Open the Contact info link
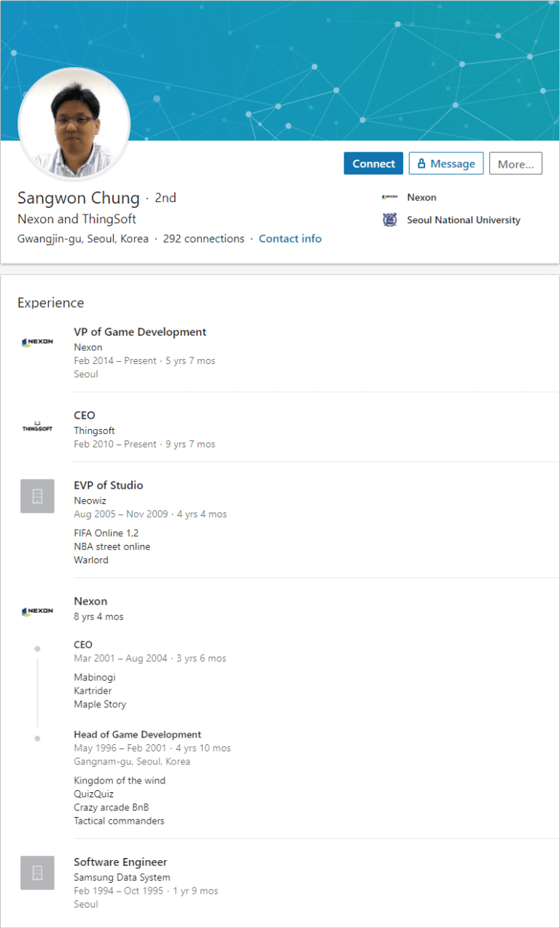560x928 pixels. pos(290,239)
